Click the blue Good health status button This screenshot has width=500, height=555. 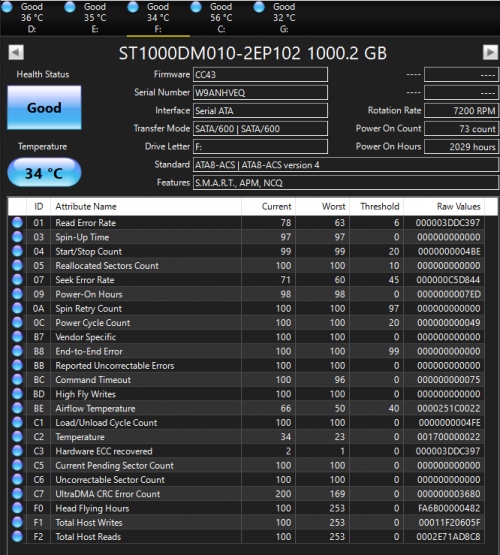coord(44,108)
